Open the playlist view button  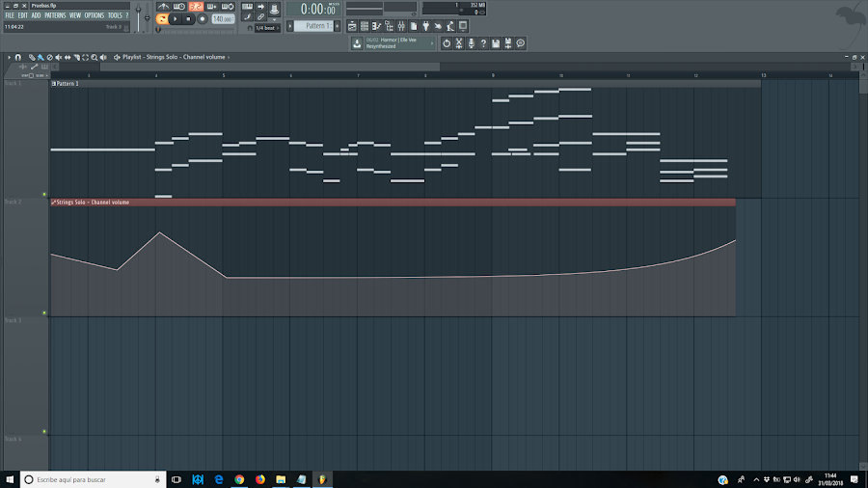pyautogui.click(x=352, y=26)
